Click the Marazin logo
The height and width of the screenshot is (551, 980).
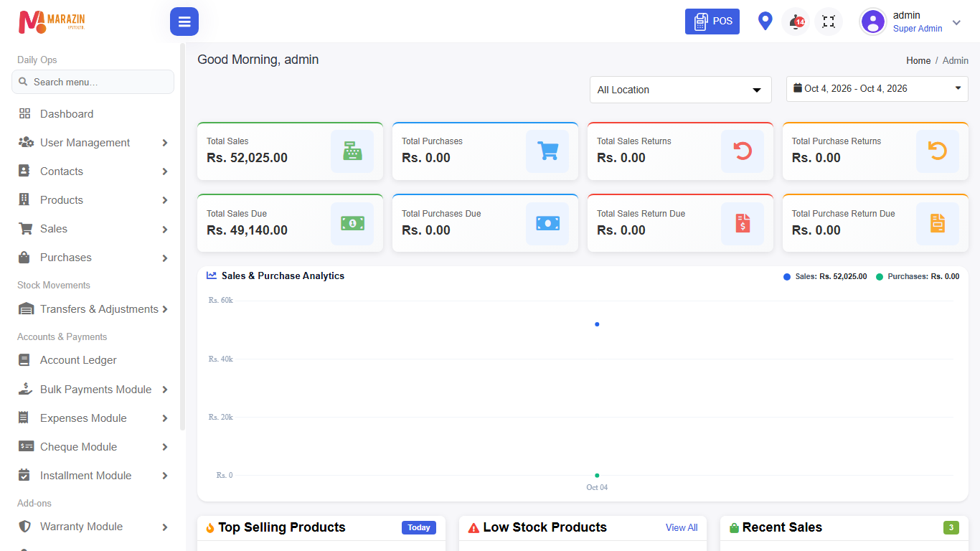point(52,22)
